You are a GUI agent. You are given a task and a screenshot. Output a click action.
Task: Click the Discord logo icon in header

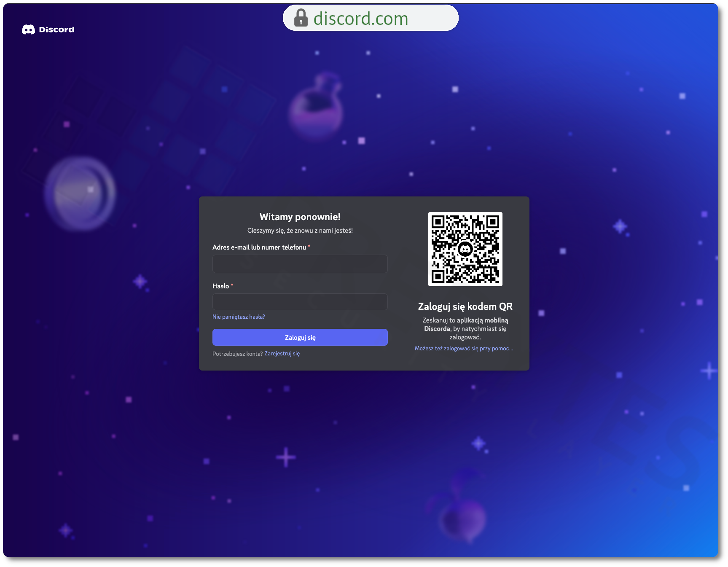coord(28,30)
